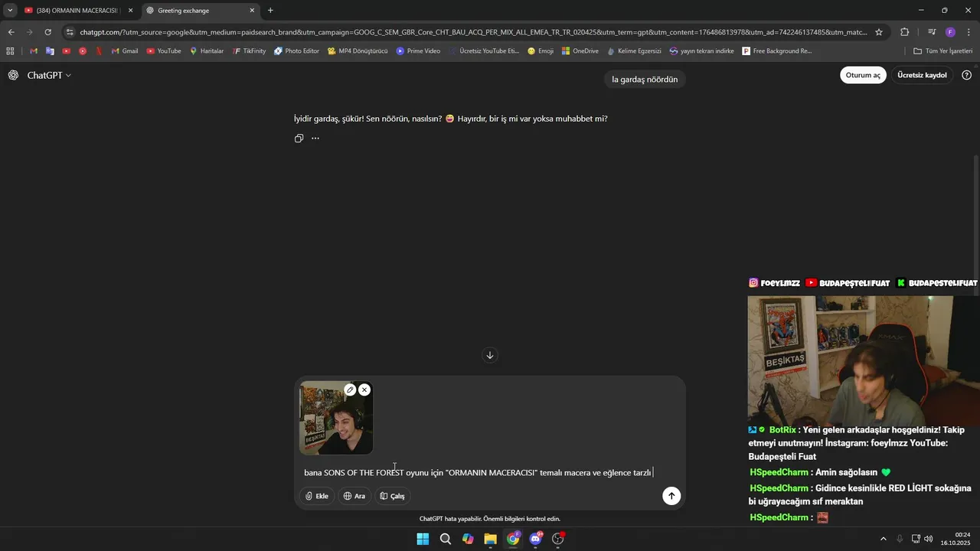Click the ChatGPT logo icon

[x=14, y=75]
